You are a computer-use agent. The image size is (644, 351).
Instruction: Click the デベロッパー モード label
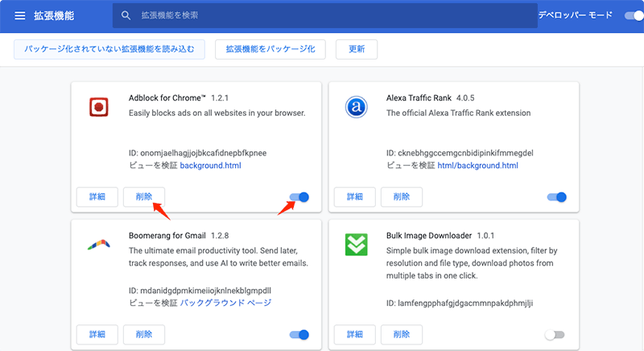tap(576, 15)
